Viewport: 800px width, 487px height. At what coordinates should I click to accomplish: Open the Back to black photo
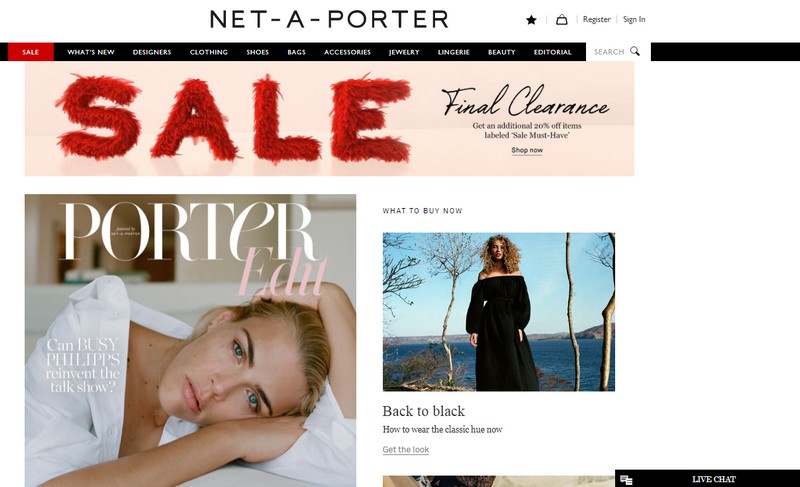pyautogui.click(x=498, y=312)
